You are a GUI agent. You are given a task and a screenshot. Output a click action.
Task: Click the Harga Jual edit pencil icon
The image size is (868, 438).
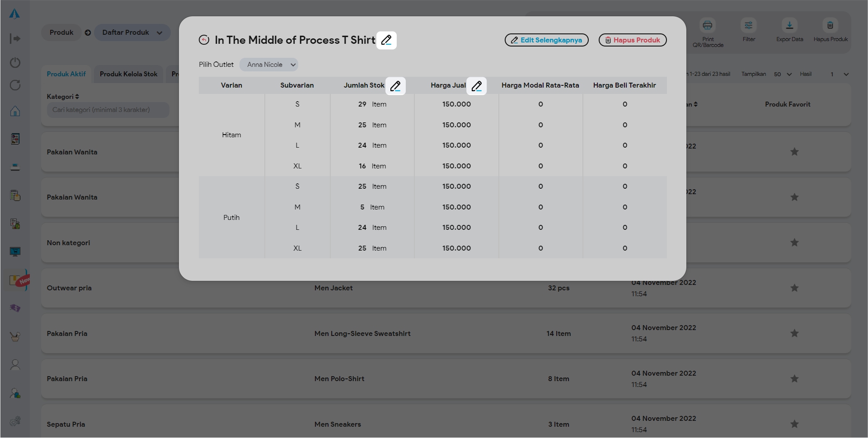point(477,86)
